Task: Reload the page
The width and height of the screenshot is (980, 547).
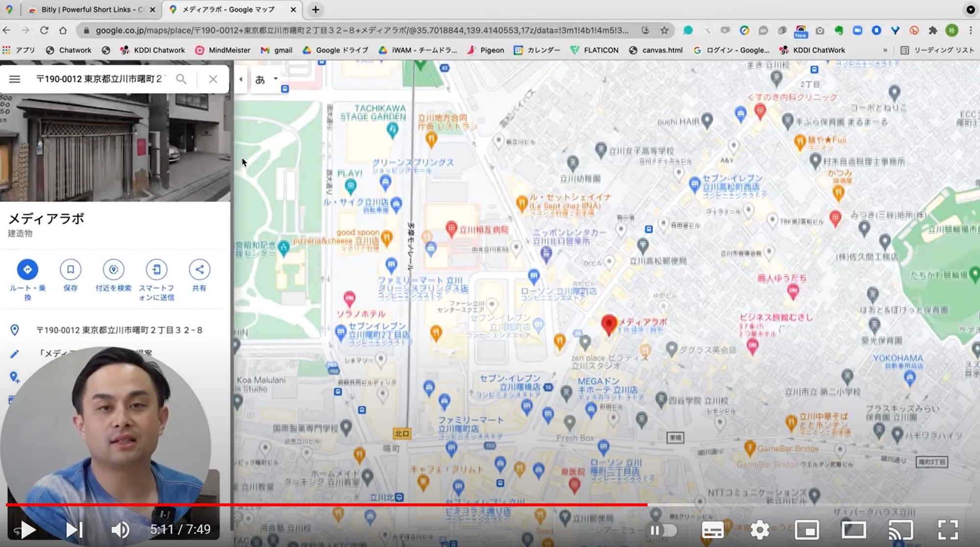Action: point(44,30)
